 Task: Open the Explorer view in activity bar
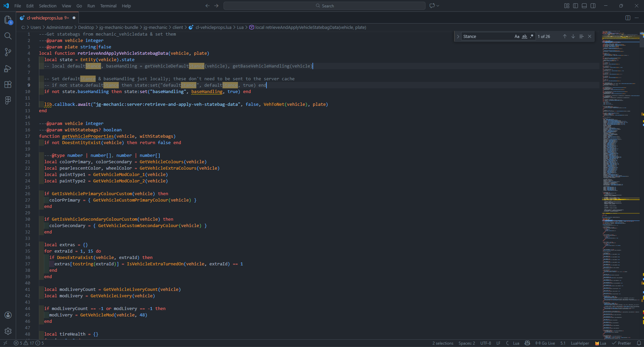pos(8,20)
